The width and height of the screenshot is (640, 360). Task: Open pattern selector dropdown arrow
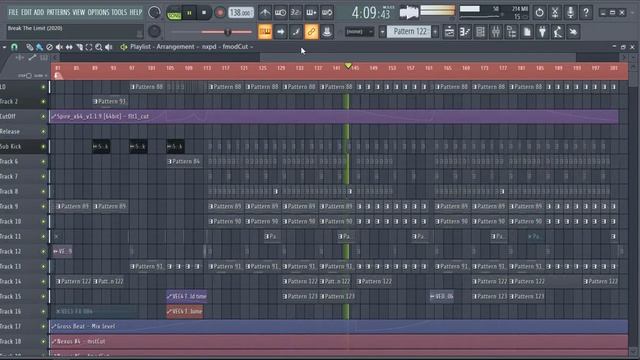click(382, 32)
